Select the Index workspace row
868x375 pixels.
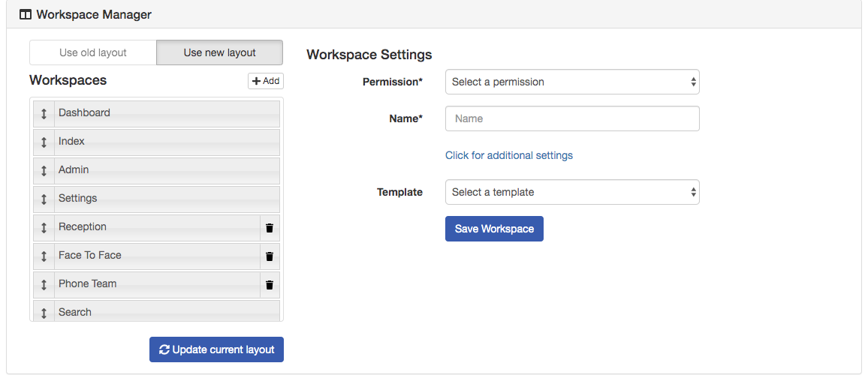[157, 142]
